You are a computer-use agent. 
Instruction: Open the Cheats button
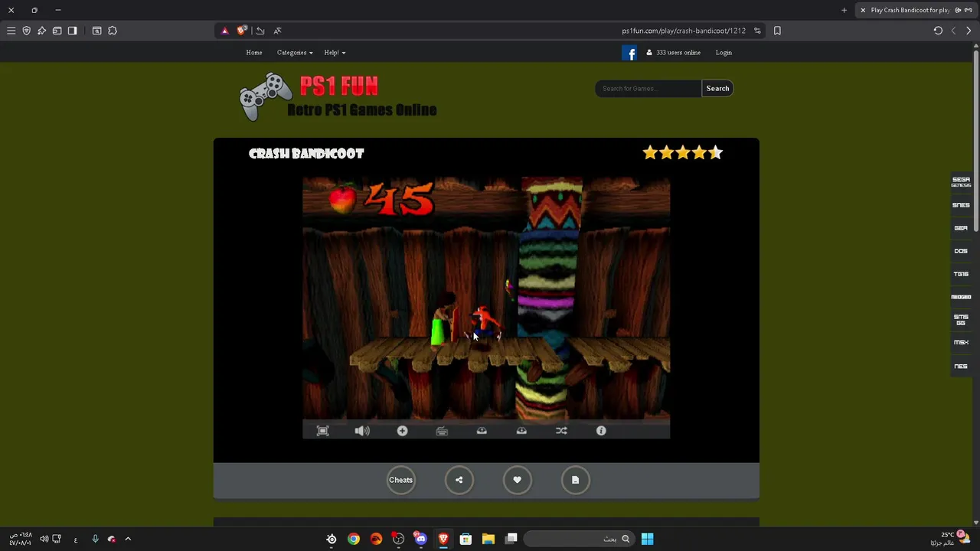point(400,480)
